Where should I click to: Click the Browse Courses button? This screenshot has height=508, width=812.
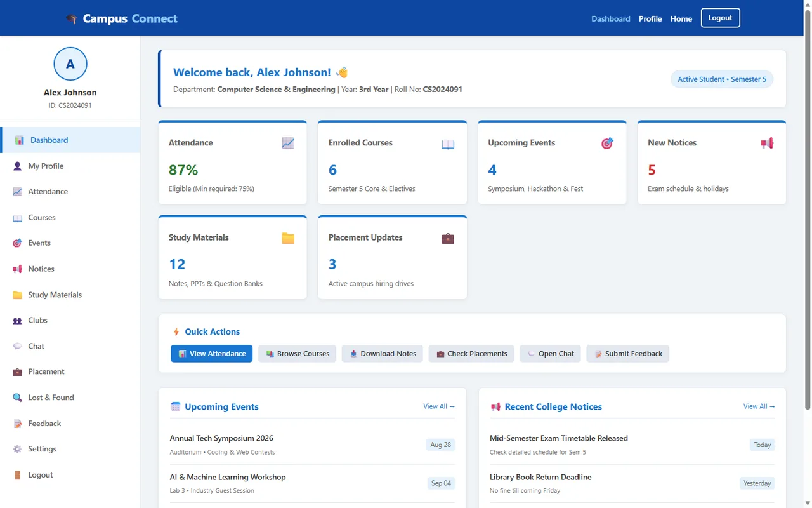297,354
